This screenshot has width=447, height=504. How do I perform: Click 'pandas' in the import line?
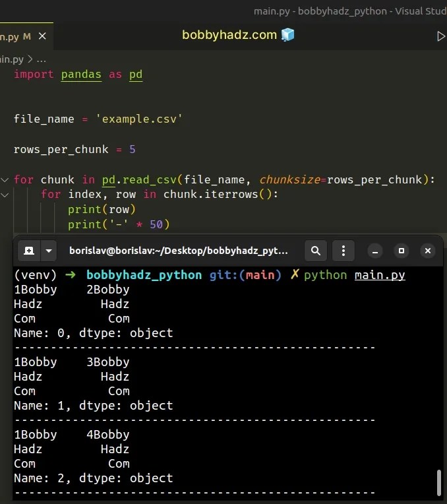(81, 75)
